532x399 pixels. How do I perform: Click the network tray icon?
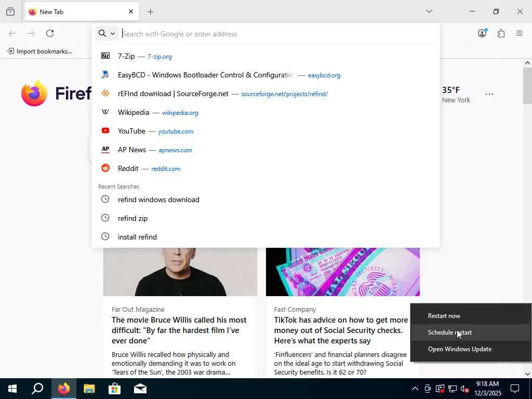coord(453,389)
